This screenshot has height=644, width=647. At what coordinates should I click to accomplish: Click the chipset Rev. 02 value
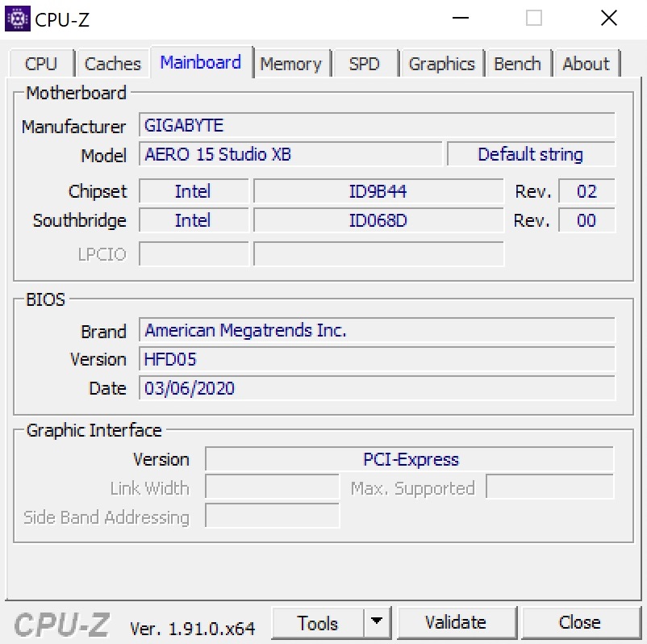pos(586,191)
